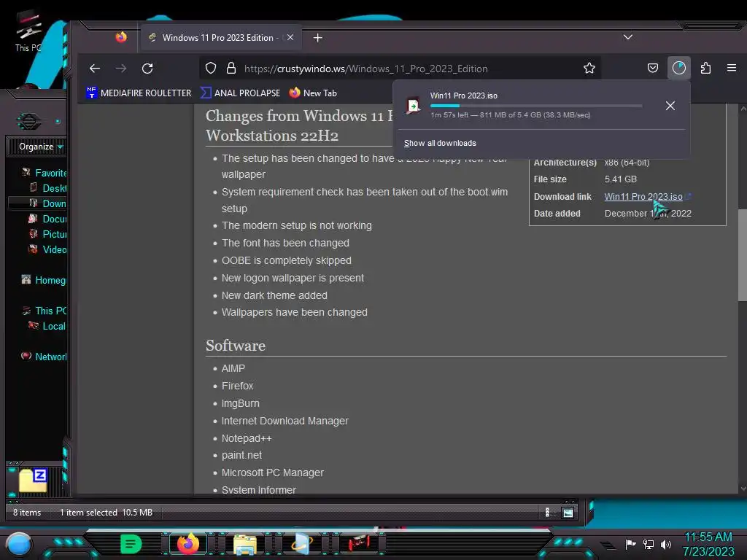Reload the page in Firefox
Viewport: 747px width, 560px height.
point(147,69)
